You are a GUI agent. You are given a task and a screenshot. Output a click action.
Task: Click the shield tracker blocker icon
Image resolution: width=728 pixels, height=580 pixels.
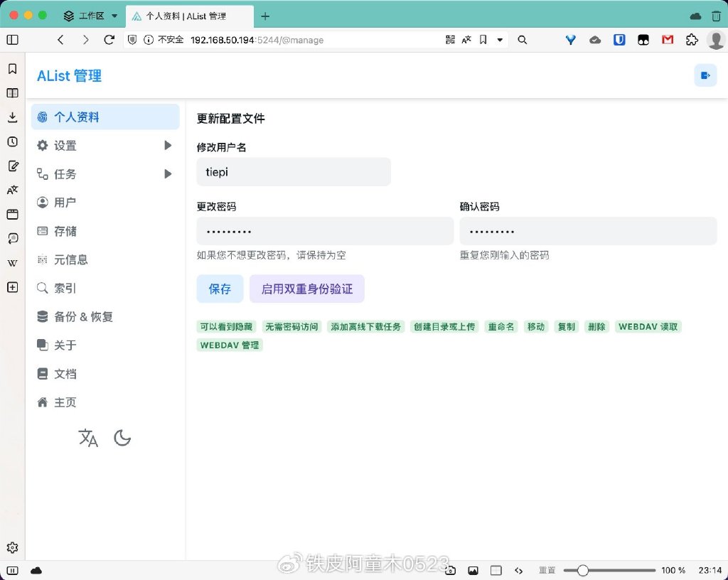point(132,40)
